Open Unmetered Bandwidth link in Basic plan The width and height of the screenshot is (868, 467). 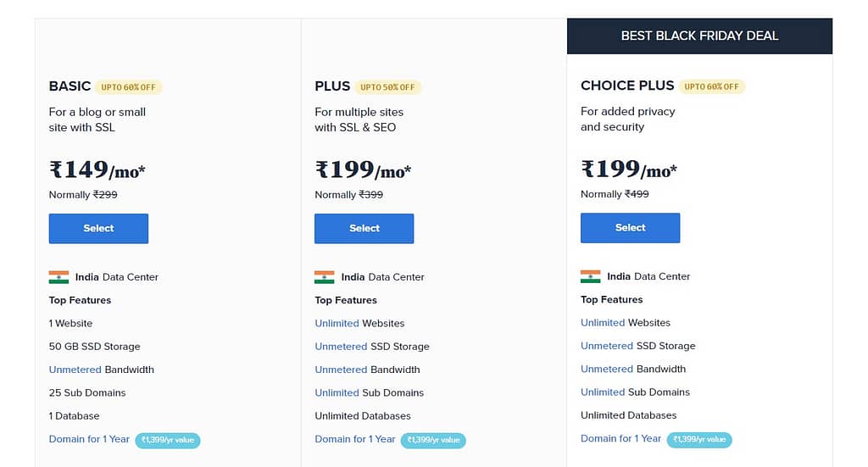75,370
